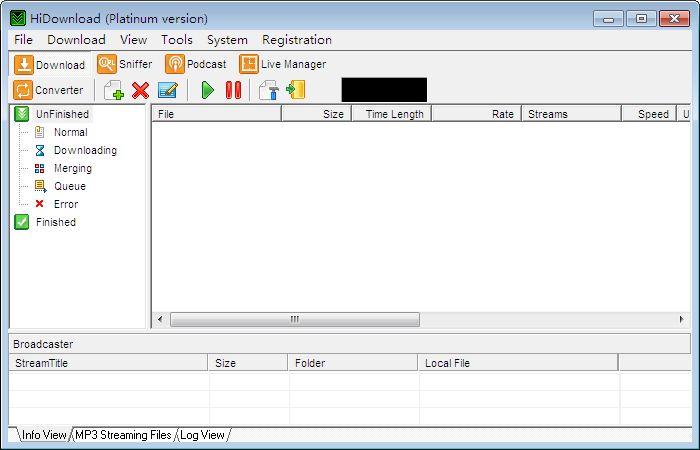
Task: Click the HiDownload app icon in title bar
Action: click(x=18, y=18)
